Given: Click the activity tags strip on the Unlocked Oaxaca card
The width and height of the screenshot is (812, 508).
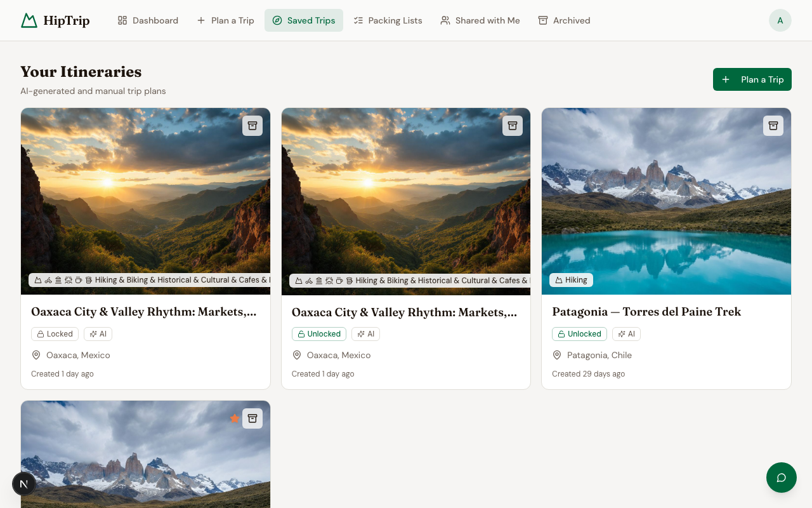Looking at the screenshot, I should point(410,280).
